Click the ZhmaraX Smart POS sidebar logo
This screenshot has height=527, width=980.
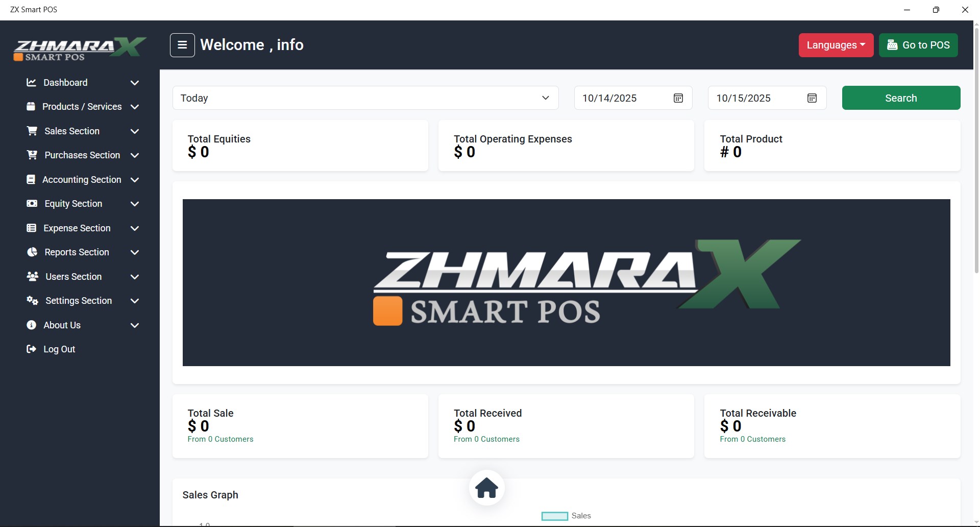80,49
